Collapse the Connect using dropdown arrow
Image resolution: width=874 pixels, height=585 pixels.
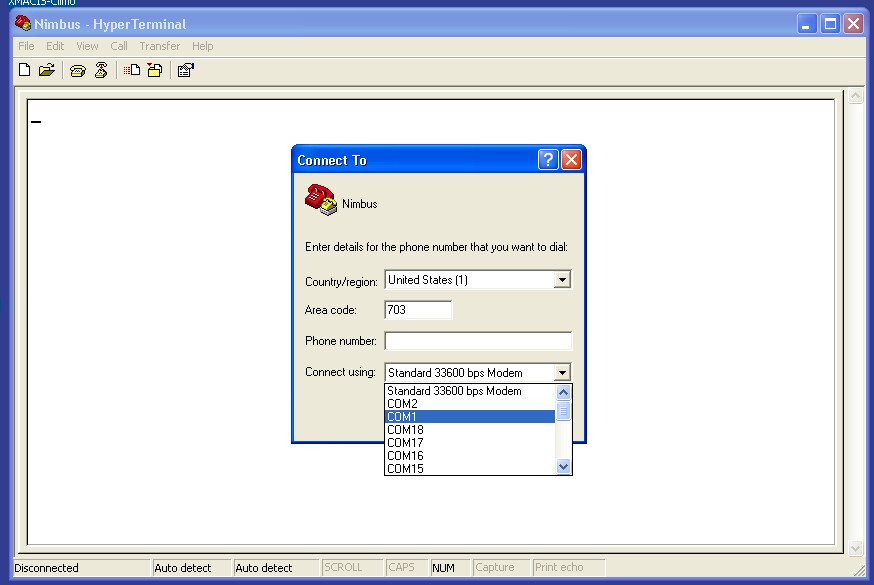(562, 372)
